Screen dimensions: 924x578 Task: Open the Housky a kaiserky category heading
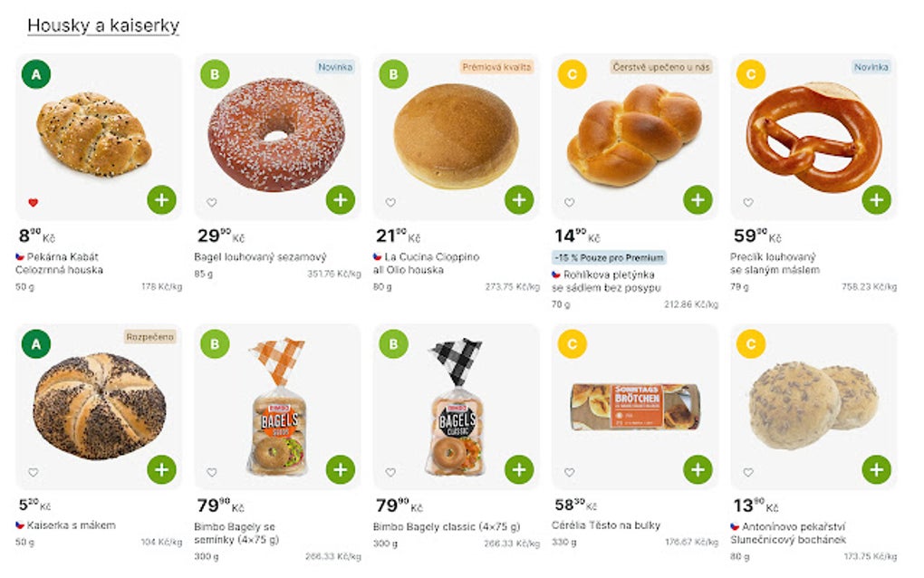(x=103, y=25)
